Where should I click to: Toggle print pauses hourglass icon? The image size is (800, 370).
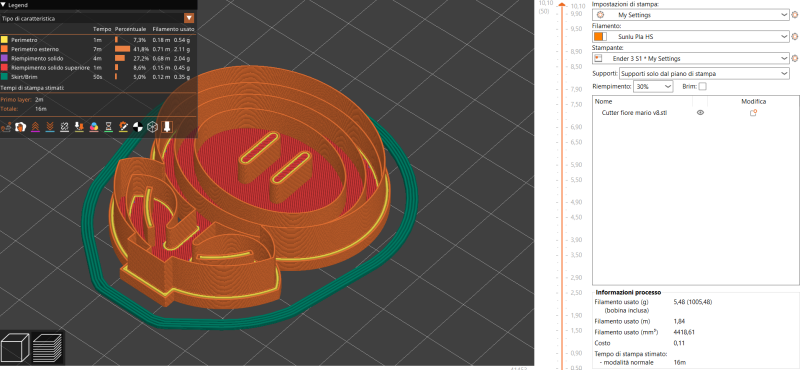108,127
